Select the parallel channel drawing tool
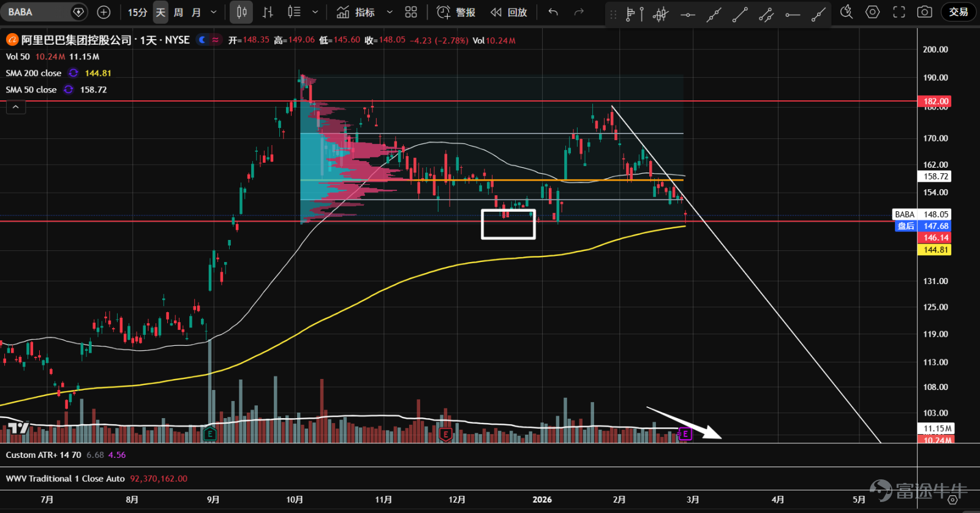Viewport: 980px width, 513px height. coord(766,14)
